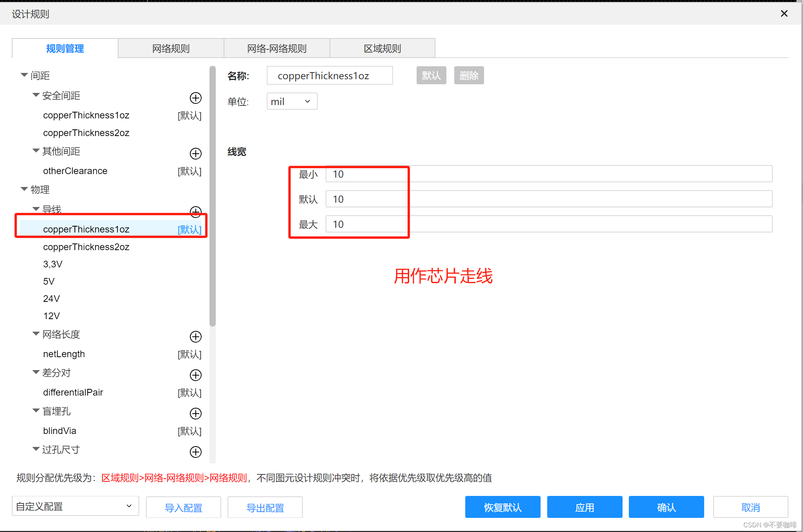This screenshot has width=803, height=532.
Task: Add a new 网络长度 rule
Action: 195,336
